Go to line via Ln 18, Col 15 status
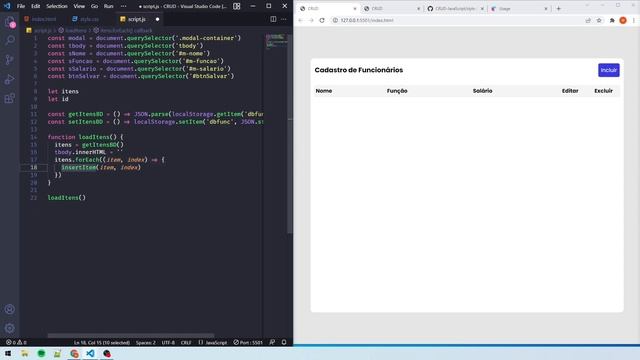The height and width of the screenshot is (360, 640). pyautogui.click(x=102, y=342)
